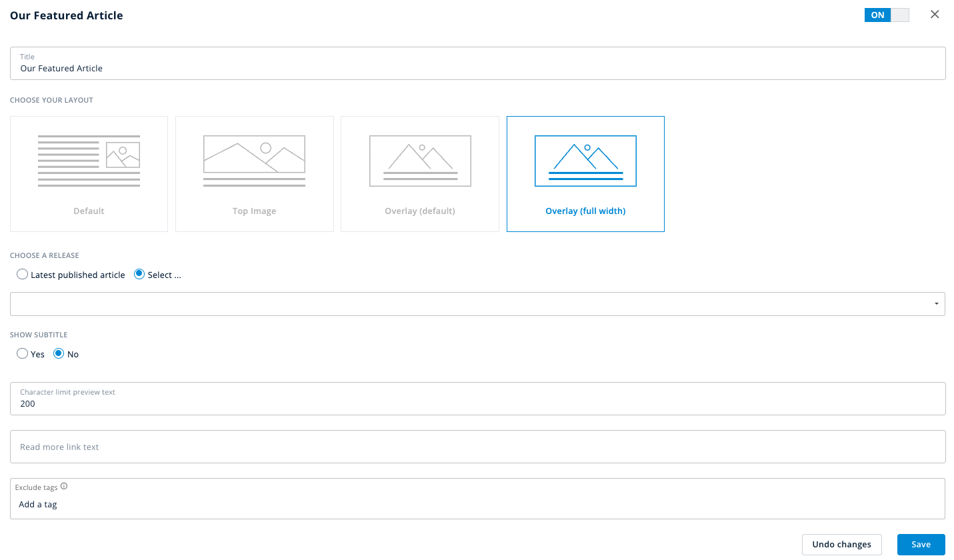
Task: Select Latest published article radio button
Action: click(23, 274)
